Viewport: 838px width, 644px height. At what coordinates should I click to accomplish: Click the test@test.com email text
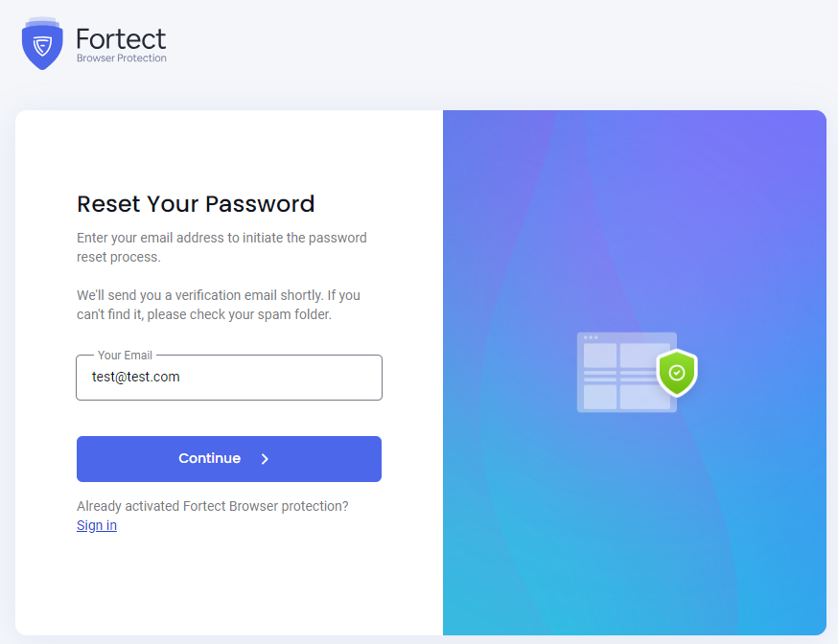[x=136, y=377]
